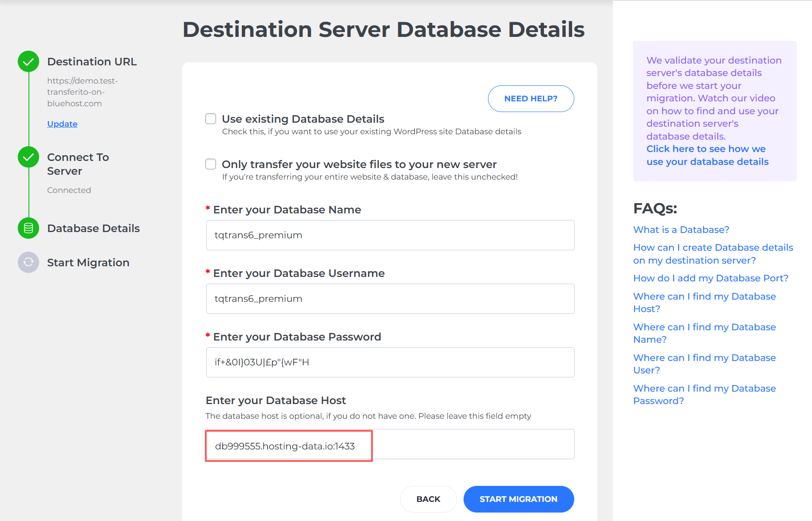The image size is (812, 521).
Task: Focus the Database Host input field
Action: pyautogui.click(x=390, y=445)
